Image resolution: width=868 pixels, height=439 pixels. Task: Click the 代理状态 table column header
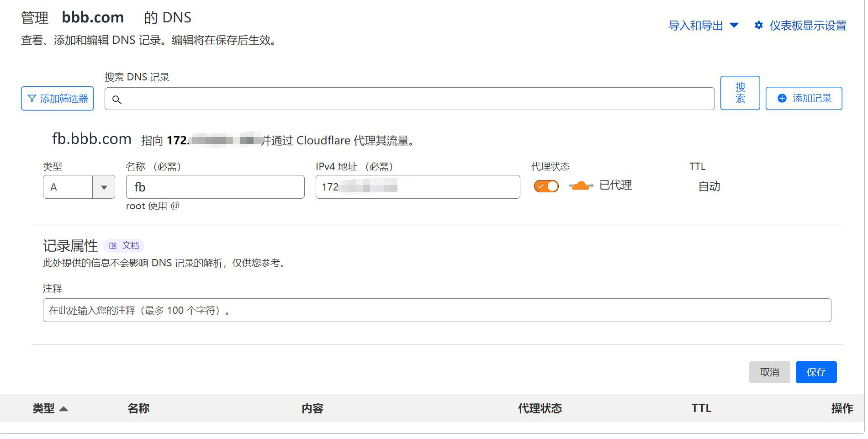pyautogui.click(x=540, y=408)
